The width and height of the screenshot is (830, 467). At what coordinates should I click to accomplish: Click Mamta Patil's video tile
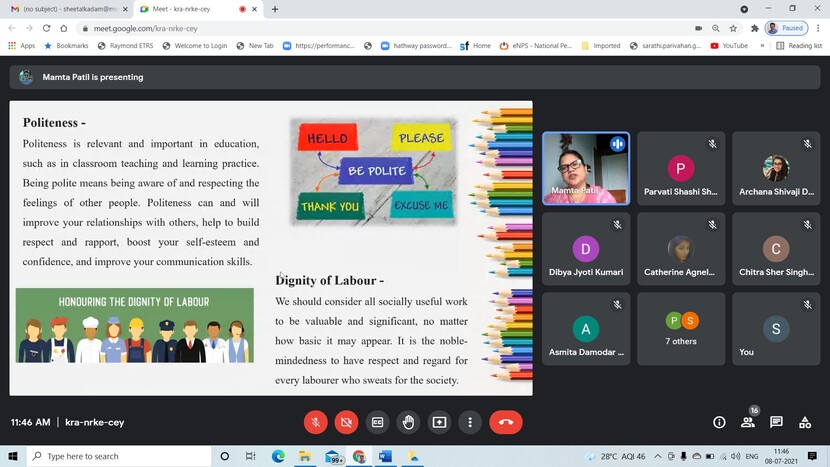(585, 168)
